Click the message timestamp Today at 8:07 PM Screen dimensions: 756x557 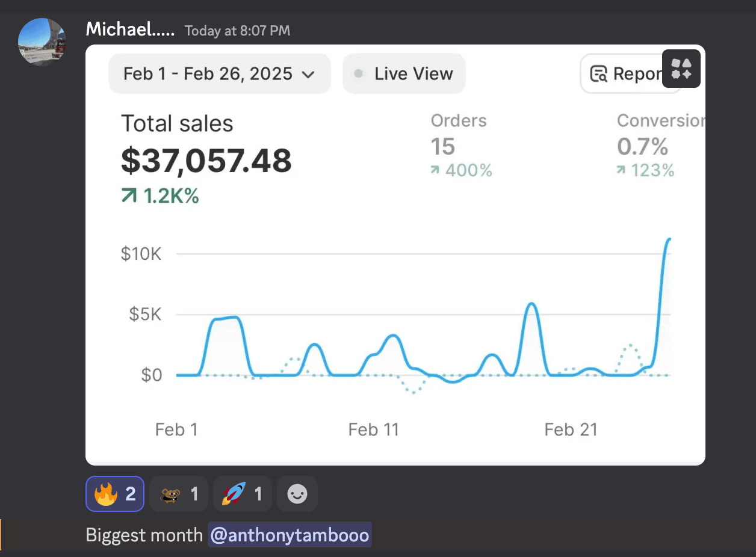(237, 30)
